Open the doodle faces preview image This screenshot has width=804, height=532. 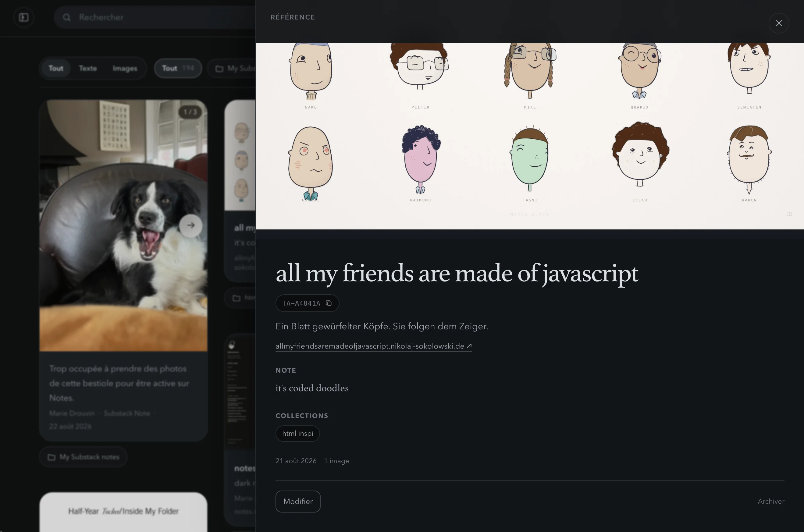(x=530, y=136)
